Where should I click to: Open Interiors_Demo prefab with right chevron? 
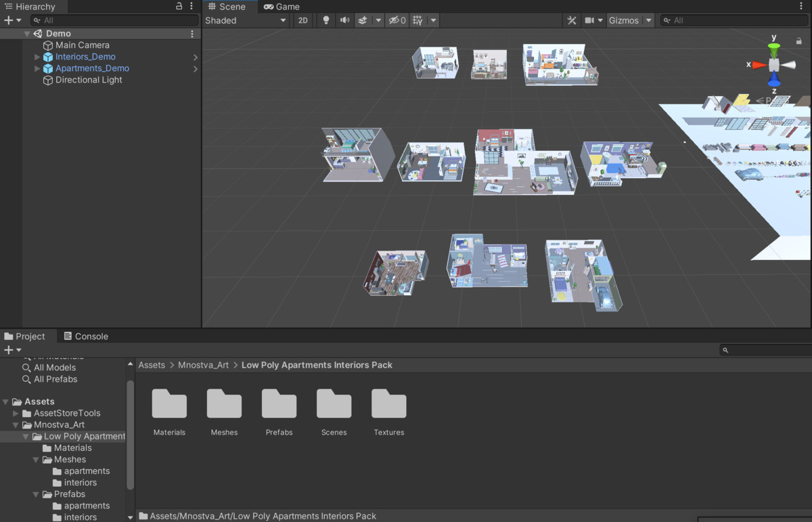pyautogui.click(x=196, y=58)
